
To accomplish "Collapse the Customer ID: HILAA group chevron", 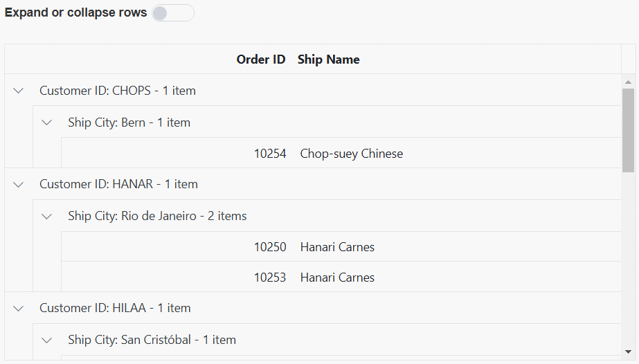I will pos(19,308).
